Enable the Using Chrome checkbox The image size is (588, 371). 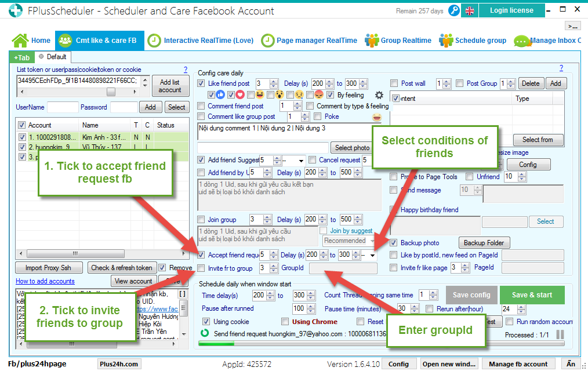(285, 322)
